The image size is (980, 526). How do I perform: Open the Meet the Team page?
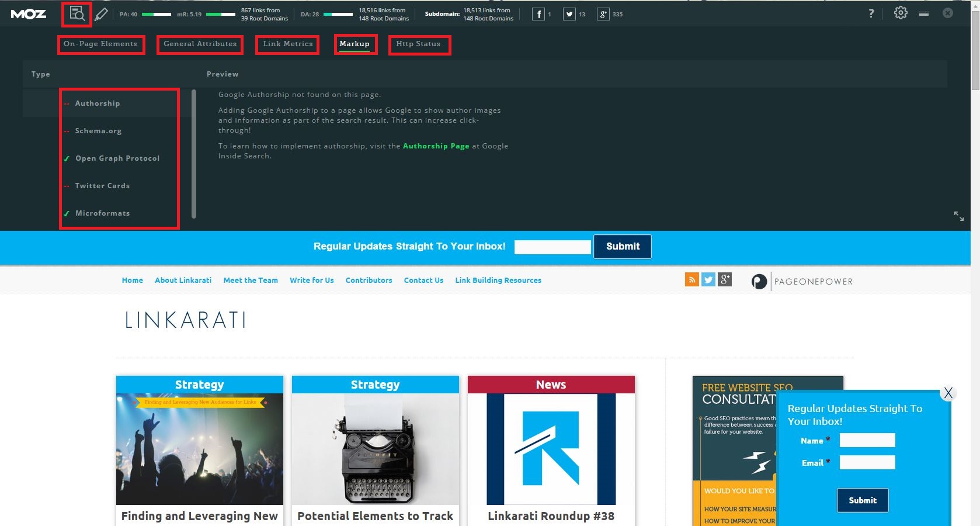(x=251, y=280)
